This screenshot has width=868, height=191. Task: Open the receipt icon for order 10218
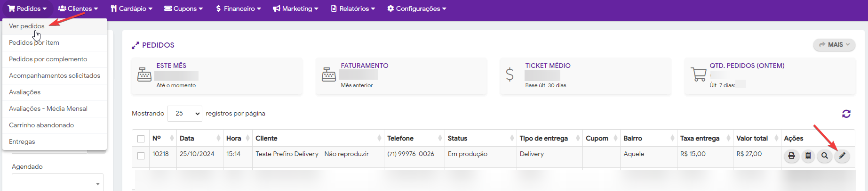coord(808,156)
